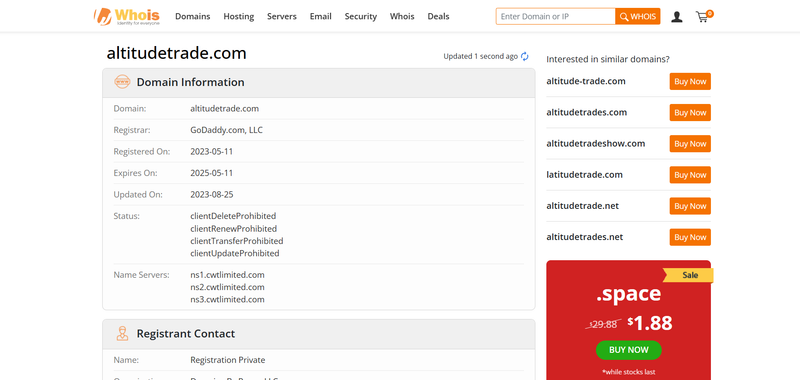Click name server ns3.cwtlimited.com
The height and width of the screenshot is (380, 800).
[x=228, y=299]
